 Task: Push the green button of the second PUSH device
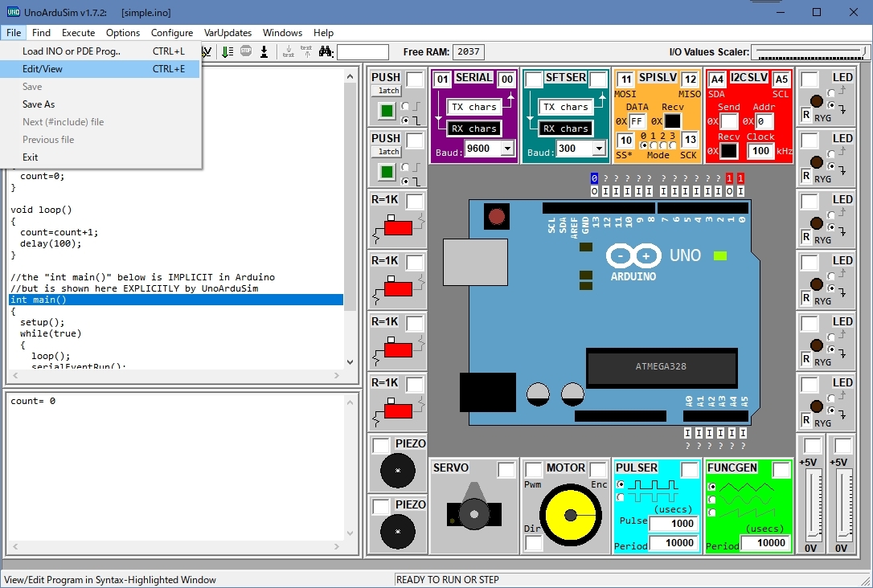click(x=387, y=172)
